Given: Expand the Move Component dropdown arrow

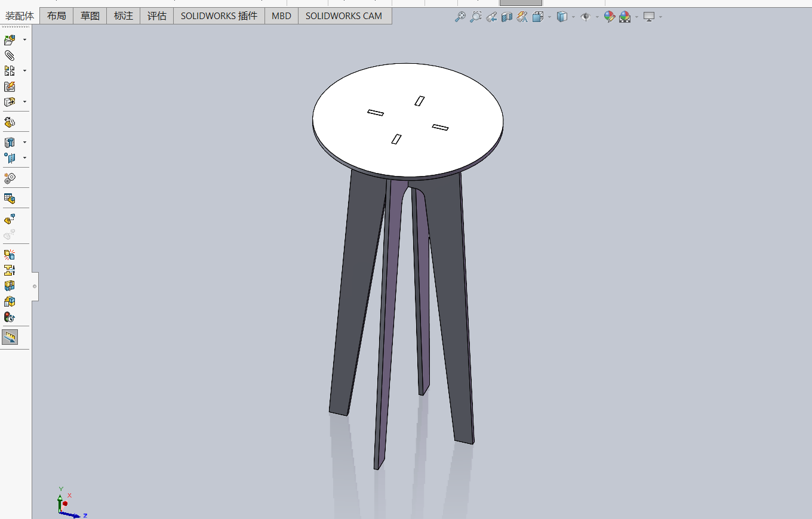Looking at the screenshot, I should pos(24,101).
